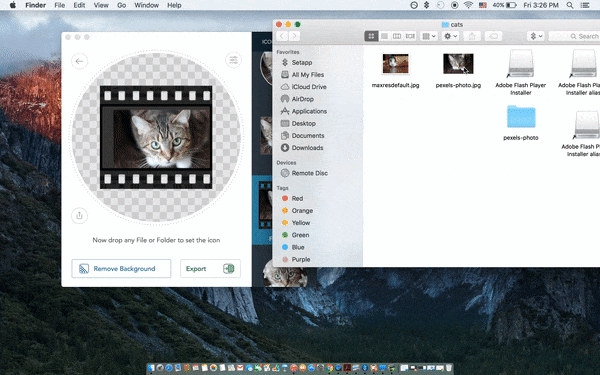Switch Finder to column view
Image resolution: width=600 pixels, height=375 pixels.
[x=397, y=36]
